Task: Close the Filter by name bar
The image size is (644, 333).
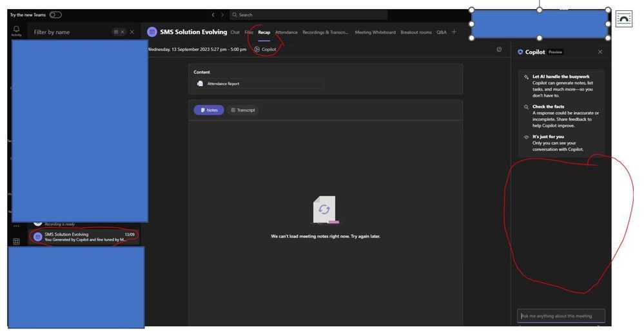Action: [132, 32]
